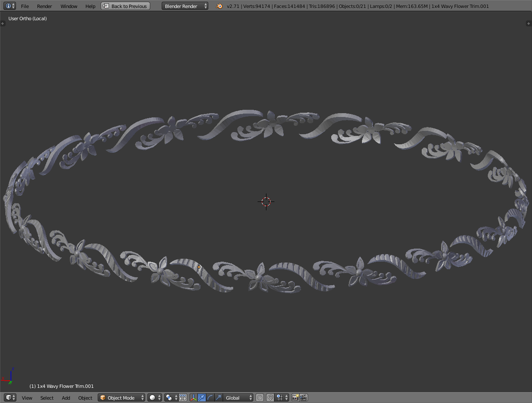
Task: Open the snap element type selector
Action: pos(282,398)
